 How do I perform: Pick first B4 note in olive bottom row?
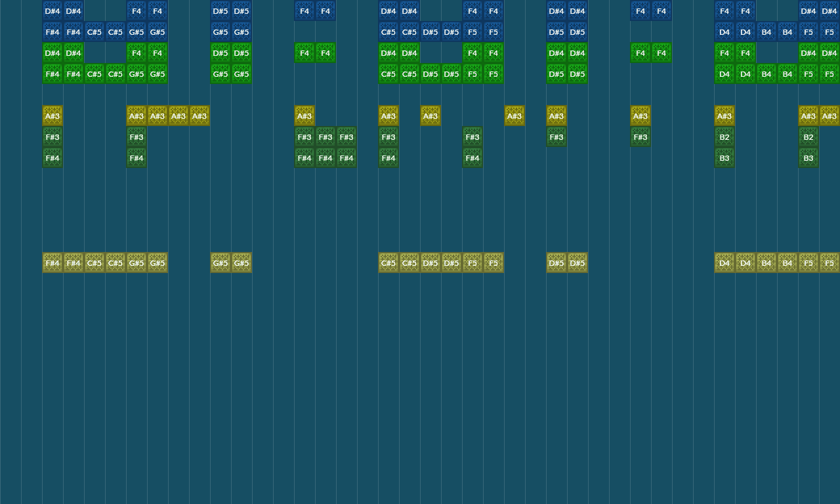(x=766, y=263)
